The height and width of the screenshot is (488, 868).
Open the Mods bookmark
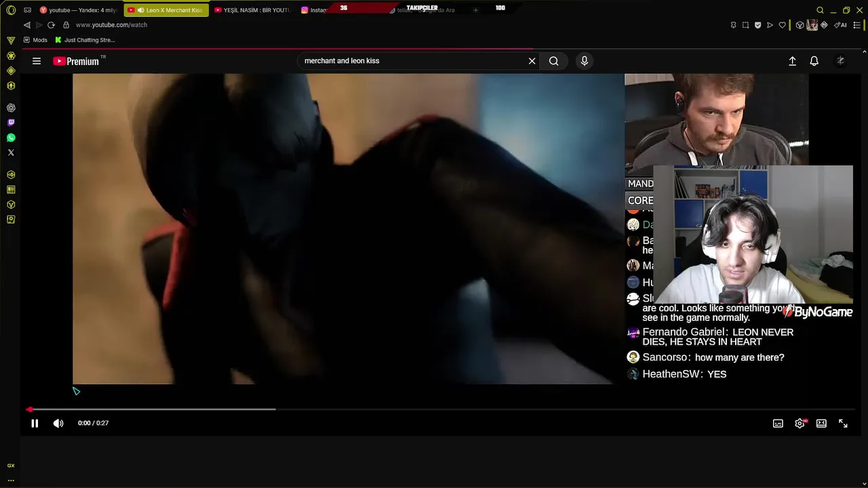(36, 40)
